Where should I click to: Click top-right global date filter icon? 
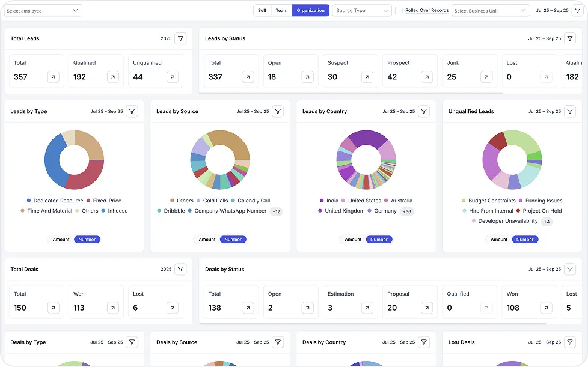[x=577, y=10]
